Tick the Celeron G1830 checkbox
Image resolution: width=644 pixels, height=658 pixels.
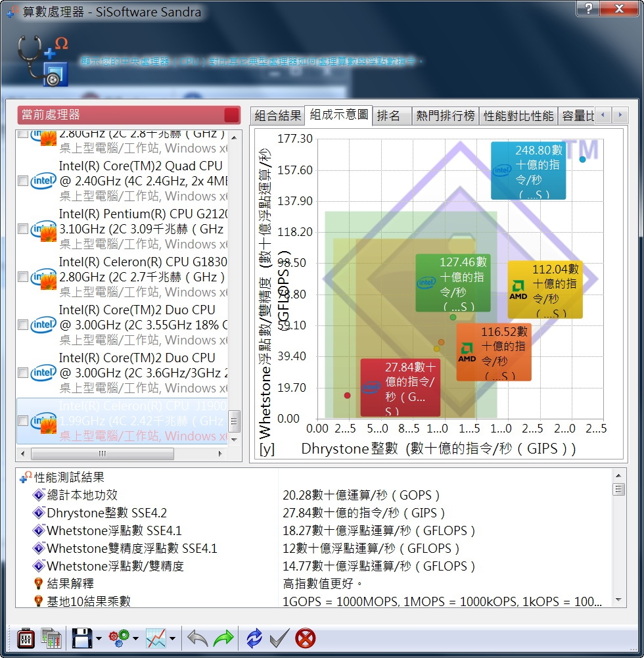tap(23, 277)
